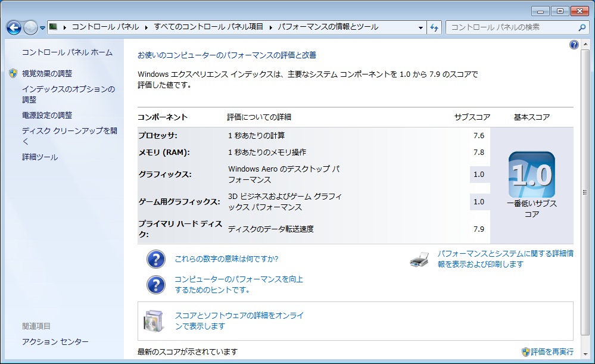The height and width of the screenshot is (364, 595).
Task: Open インデックスのオプションの調整 link
Action: 68,94
